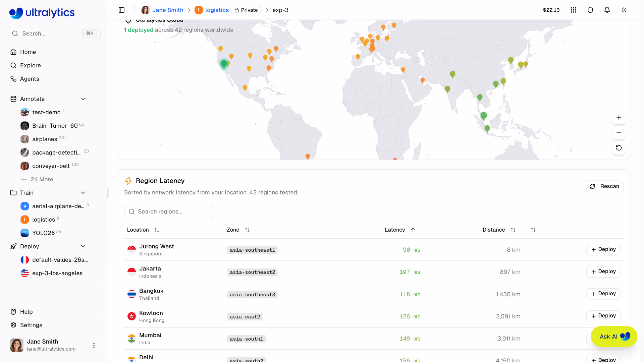
Task: Click Search regions input
Action: tap(169, 212)
